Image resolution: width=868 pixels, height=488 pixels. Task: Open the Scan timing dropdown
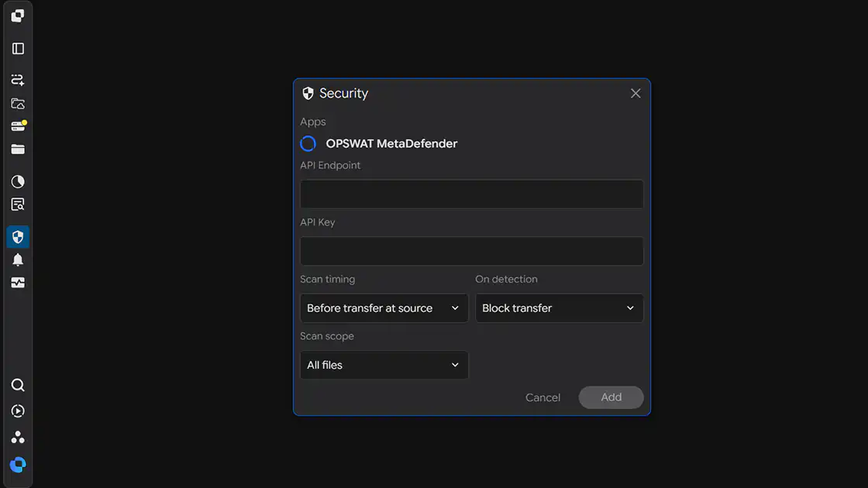[x=384, y=308]
